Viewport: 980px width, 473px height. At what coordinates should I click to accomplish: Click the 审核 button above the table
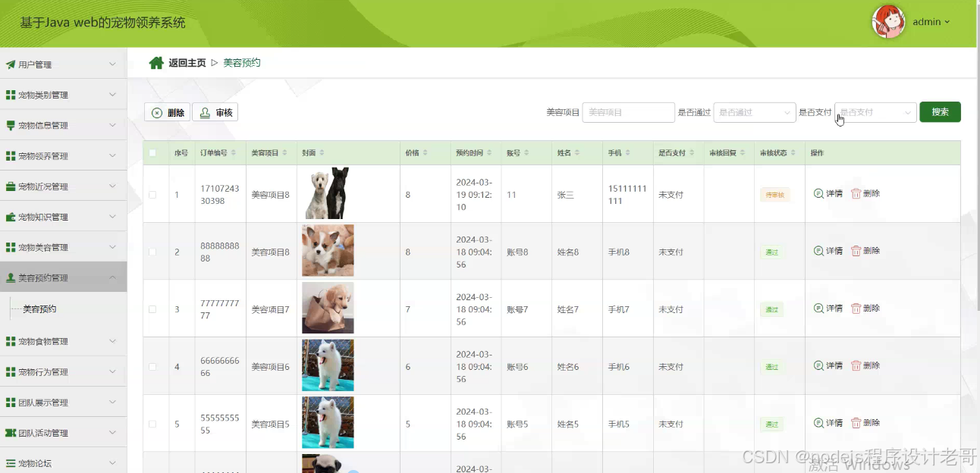point(215,112)
